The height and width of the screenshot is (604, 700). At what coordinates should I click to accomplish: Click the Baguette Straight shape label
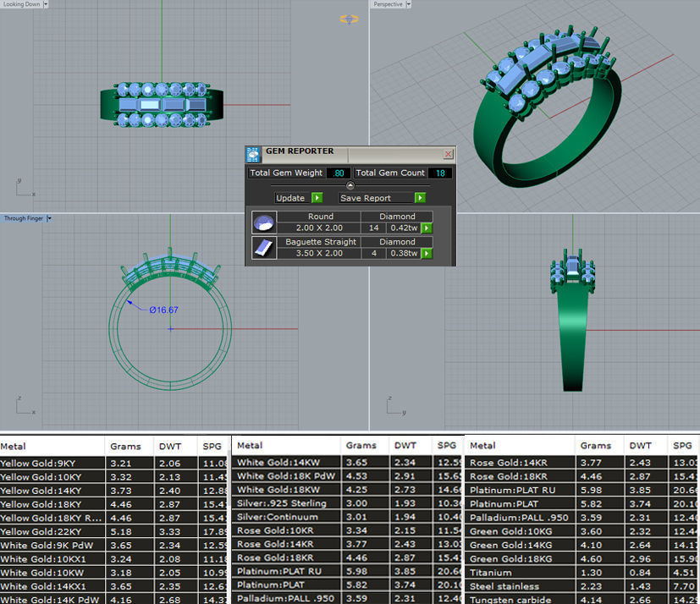(321, 242)
